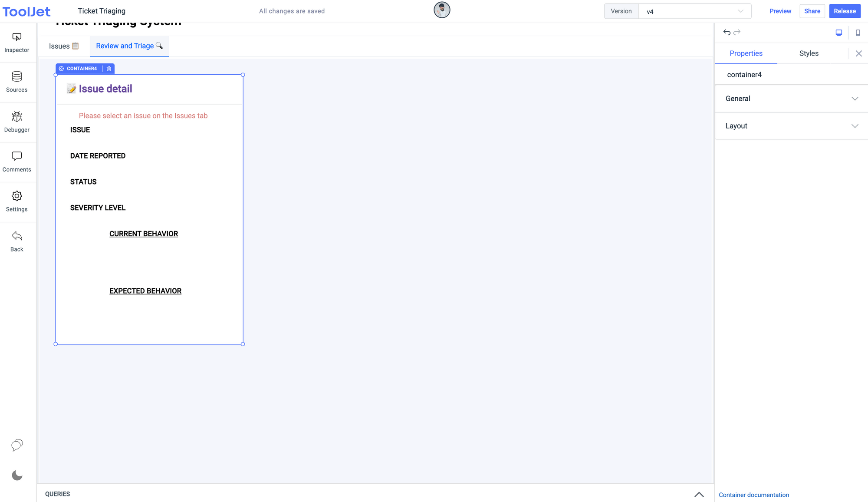Click the Back arrow icon
Screen dimensions: 868x502
17,241
